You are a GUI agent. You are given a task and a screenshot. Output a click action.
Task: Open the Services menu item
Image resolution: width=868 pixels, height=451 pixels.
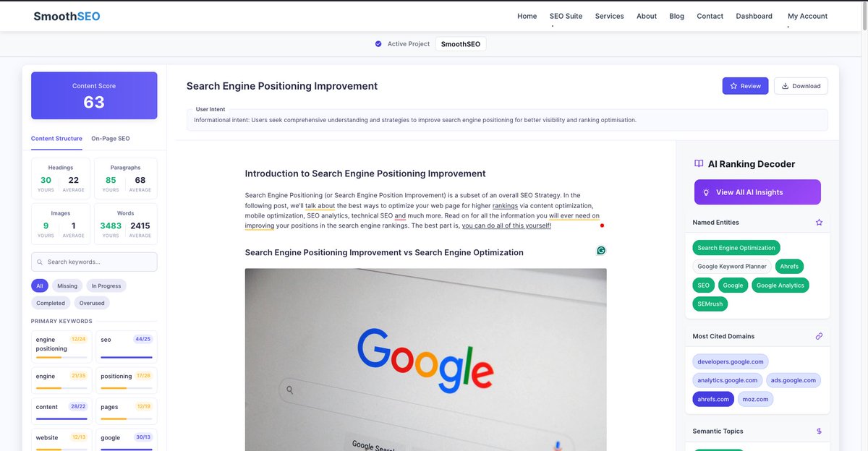609,16
